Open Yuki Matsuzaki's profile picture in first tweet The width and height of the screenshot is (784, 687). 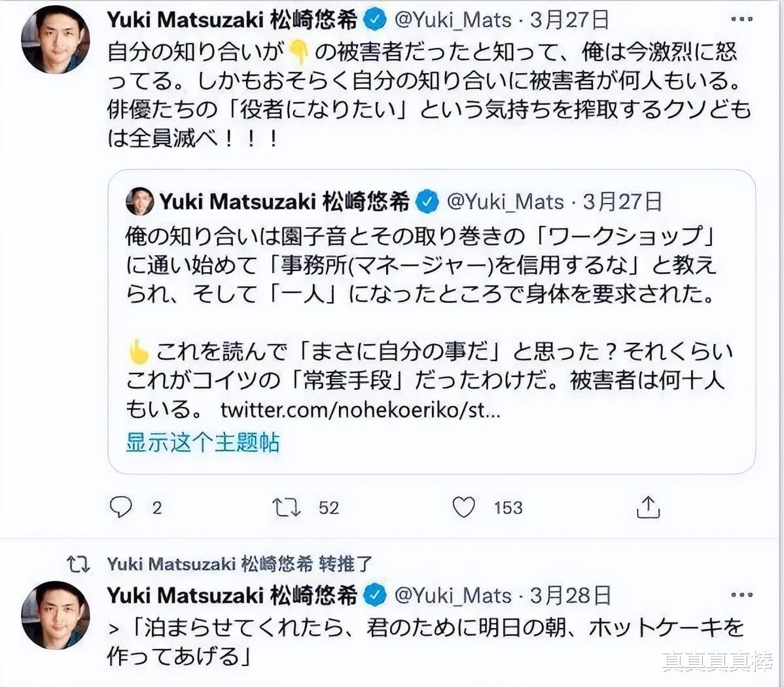[x=56, y=41]
